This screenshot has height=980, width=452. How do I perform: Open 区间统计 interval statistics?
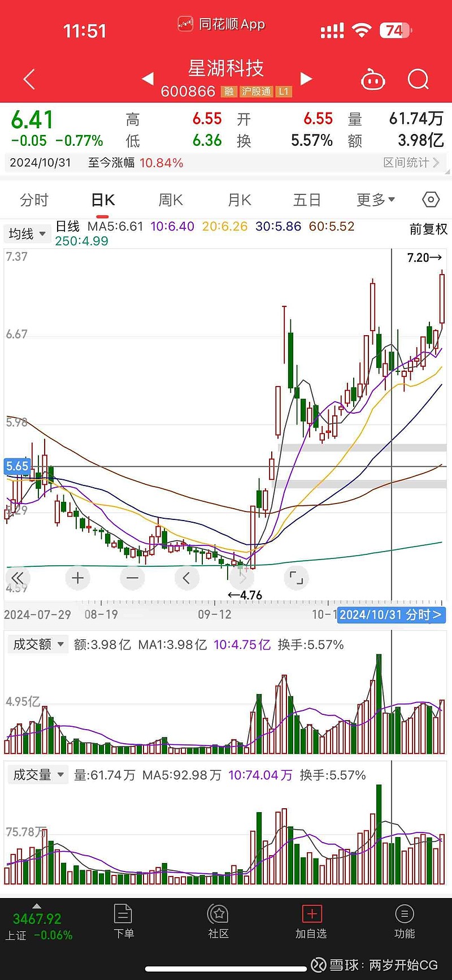[x=411, y=163]
